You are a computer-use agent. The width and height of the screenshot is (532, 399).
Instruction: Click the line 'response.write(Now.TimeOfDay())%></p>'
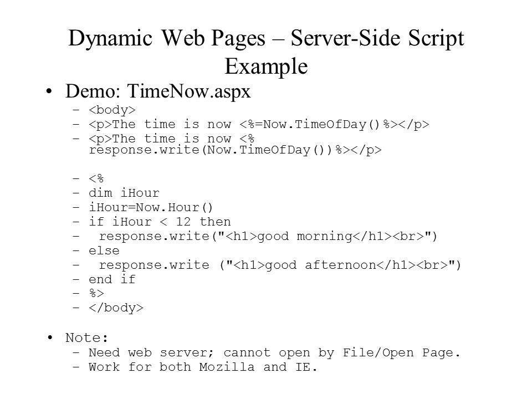click(x=235, y=150)
